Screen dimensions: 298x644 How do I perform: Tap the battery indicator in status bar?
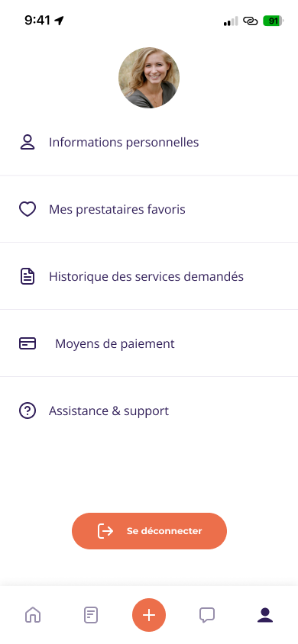click(274, 21)
